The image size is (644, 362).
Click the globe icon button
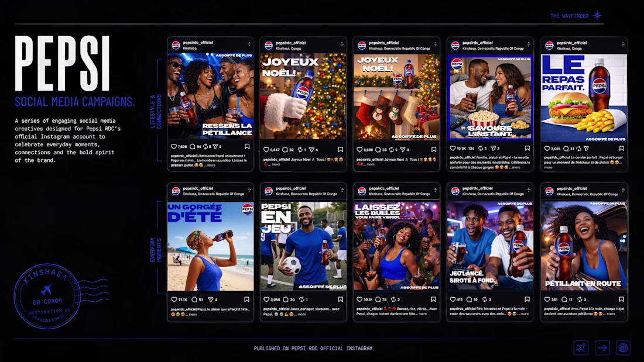[623, 347]
